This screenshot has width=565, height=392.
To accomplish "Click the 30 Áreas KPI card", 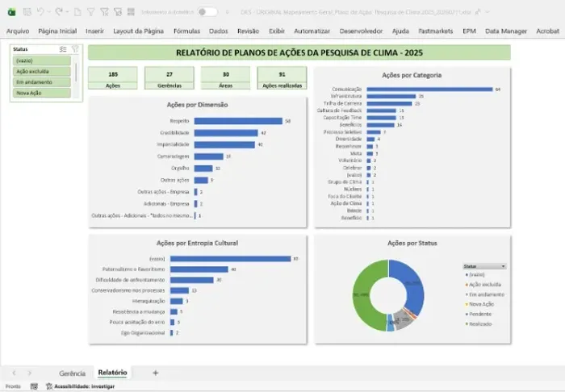I will click(225, 77).
